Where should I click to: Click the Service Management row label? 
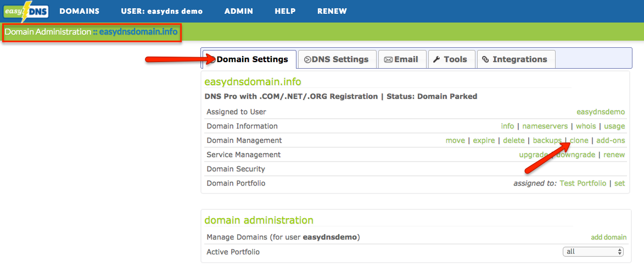coord(244,155)
